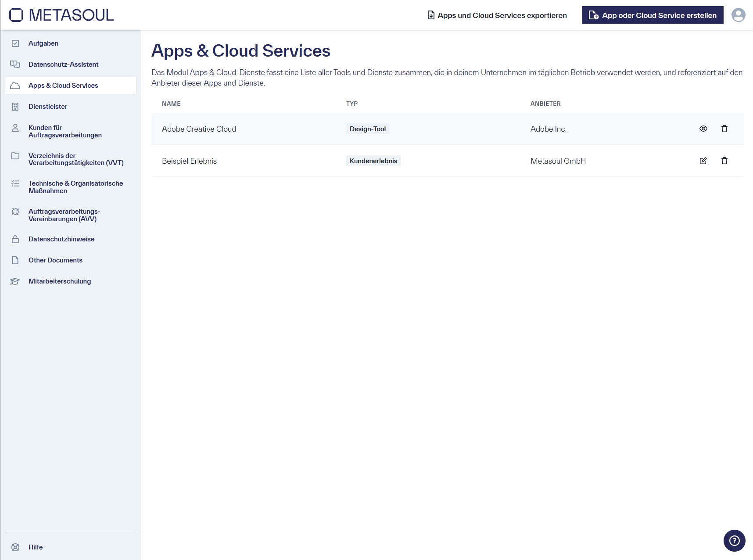Image resolution: width=753 pixels, height=560 pixels.
Task: Click the METASOUL logo
Action: tap(61, 15)
